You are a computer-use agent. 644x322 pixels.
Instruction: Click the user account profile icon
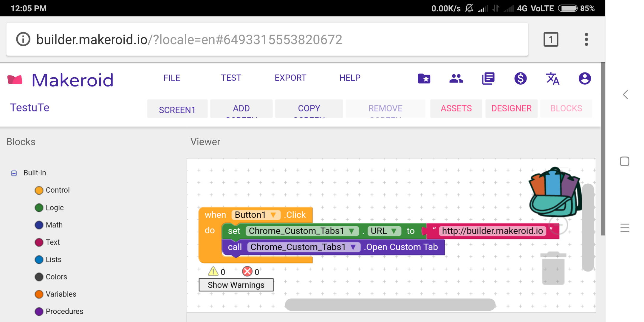point(585,79)
